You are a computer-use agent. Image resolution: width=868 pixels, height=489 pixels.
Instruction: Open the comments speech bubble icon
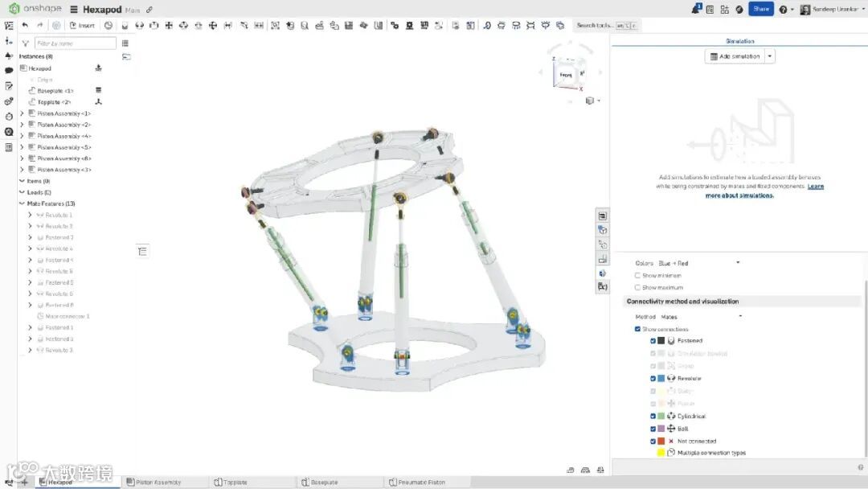point(8,70)
